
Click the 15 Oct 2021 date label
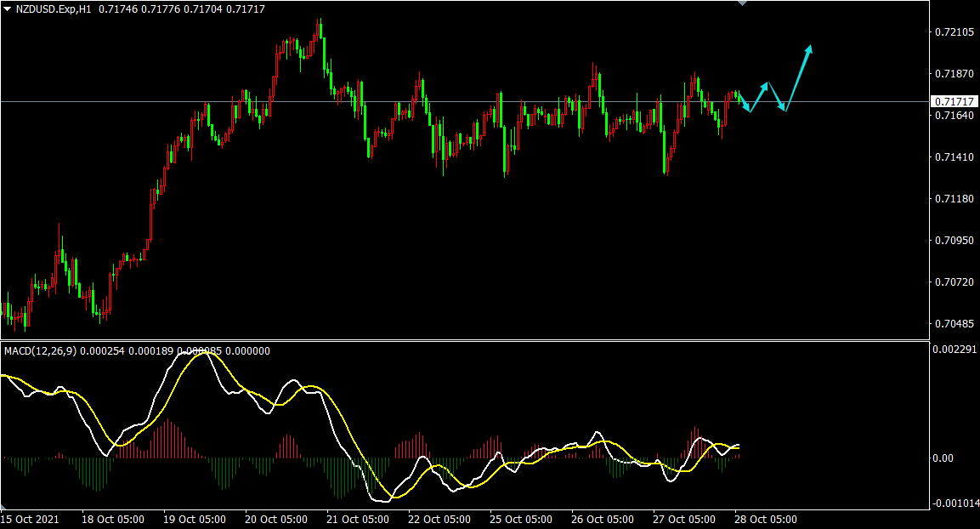coord(30,520)
